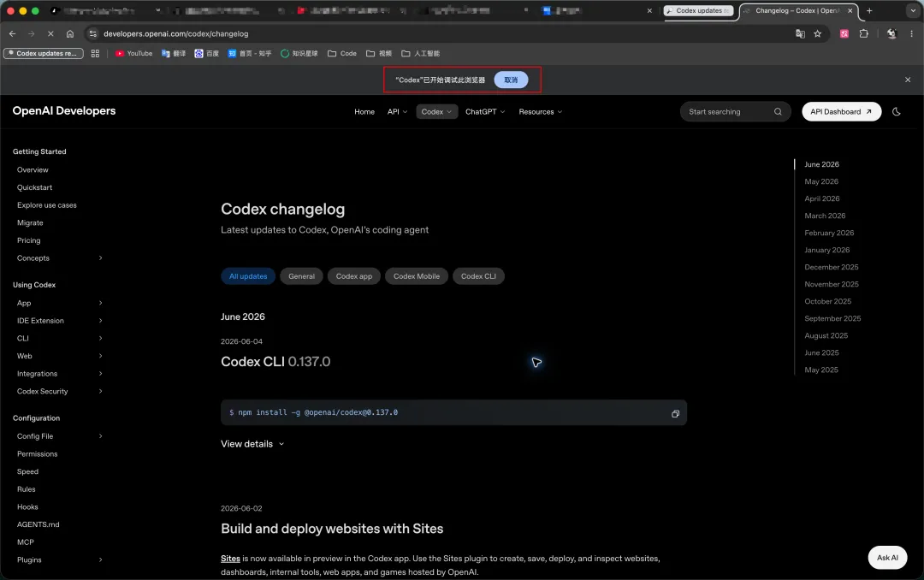Click the browser address bar URL
The height and width of the screenshot is (580, 924).
(175, 33)
